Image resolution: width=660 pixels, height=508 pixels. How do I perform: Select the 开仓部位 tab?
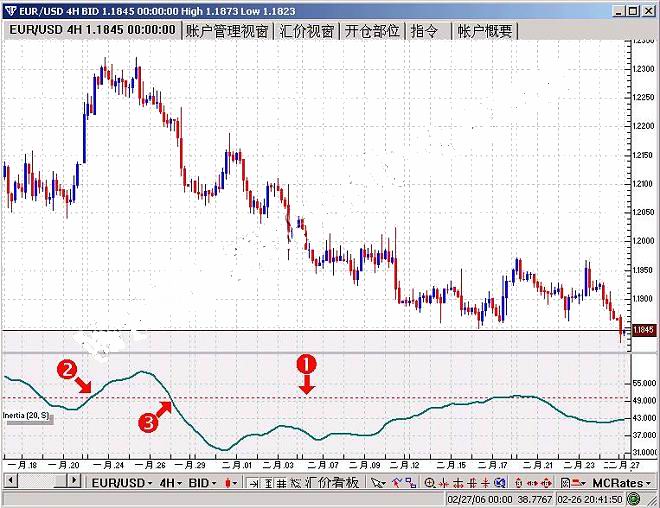coord(373,31)
